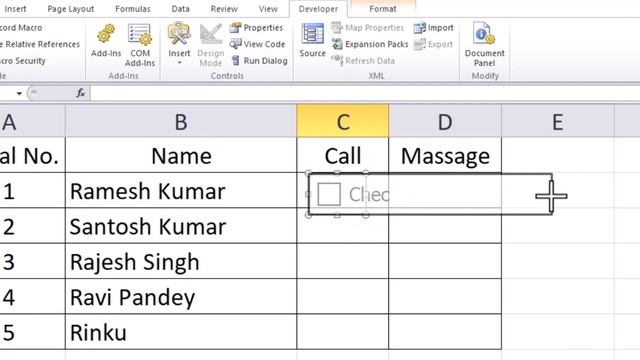Click Map Properties
Screen dimensions: 640x360
tap(367, 28)
